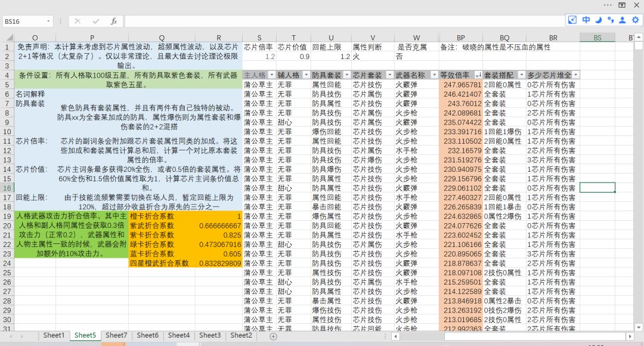Click the green 条件设置 merged cell
This screenshot has height=346, width=644.
(128, 80)
